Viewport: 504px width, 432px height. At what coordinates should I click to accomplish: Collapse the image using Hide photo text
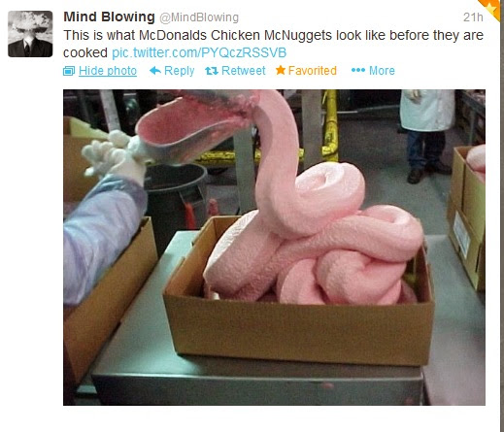click(x=108, y=71)
